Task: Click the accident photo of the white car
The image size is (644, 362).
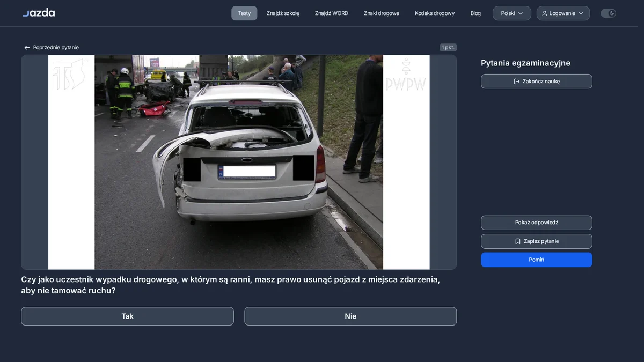Action: 239,162
